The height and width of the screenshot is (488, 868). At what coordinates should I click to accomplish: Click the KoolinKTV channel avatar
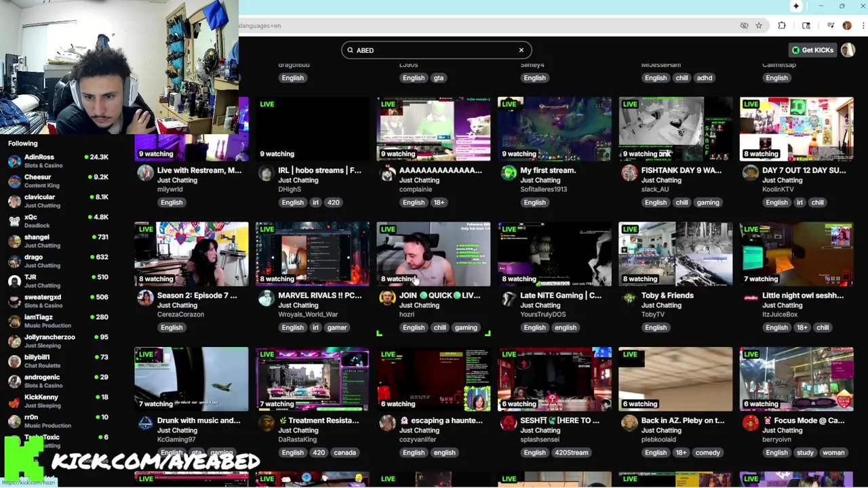point(750,174)
